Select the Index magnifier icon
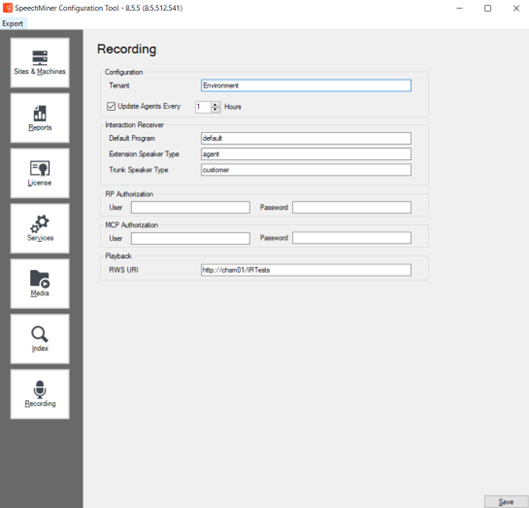The height and width of the screenshot is (508, 529). [40, 334]
